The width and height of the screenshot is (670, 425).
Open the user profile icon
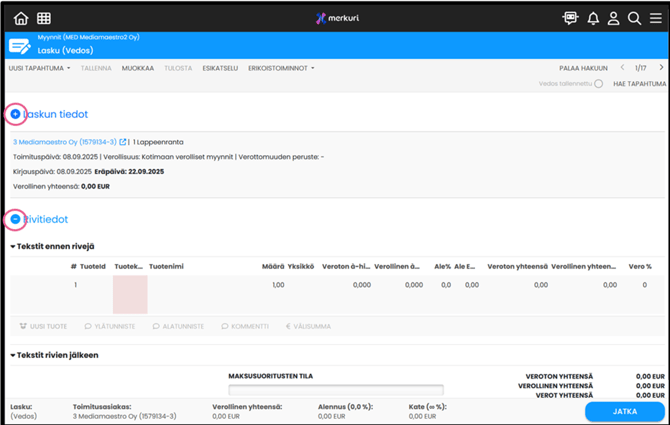(614, 18)
